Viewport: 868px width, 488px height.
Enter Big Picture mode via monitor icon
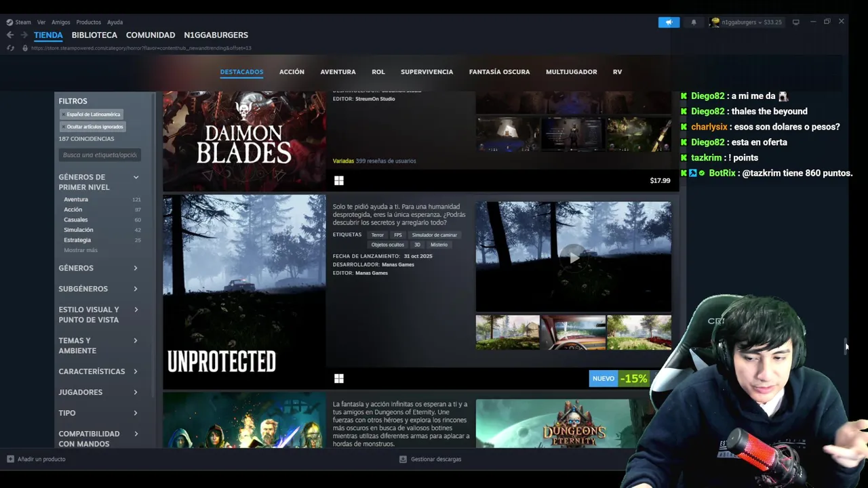795,22
